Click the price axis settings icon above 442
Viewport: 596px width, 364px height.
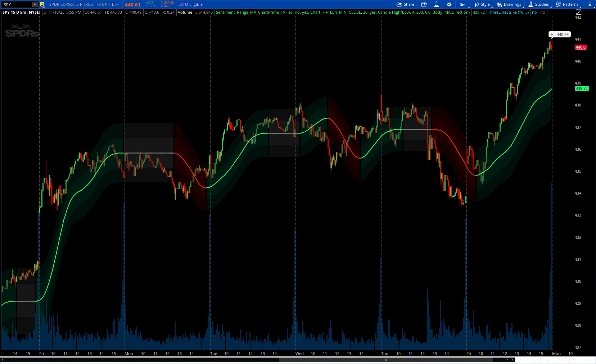(579, 12)
